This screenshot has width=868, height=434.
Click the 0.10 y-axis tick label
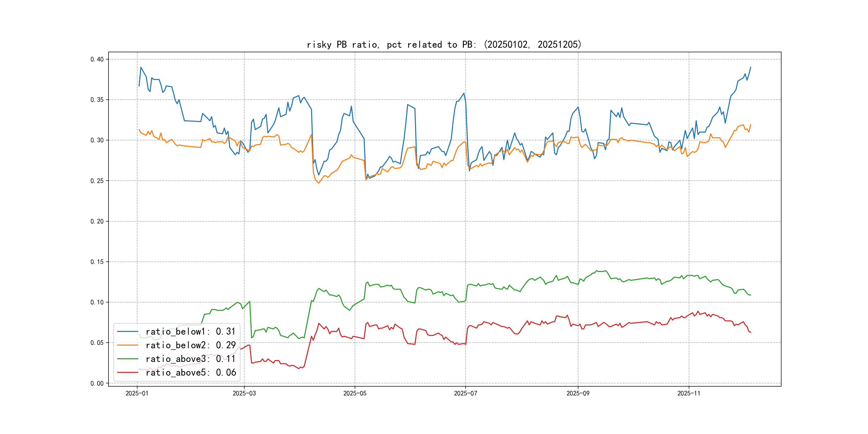[97, 302]
